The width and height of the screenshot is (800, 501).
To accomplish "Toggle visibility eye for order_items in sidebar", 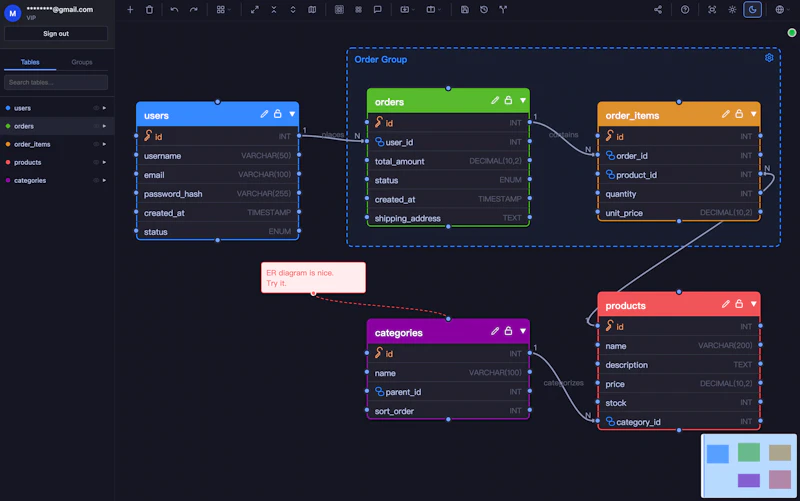I will (96, 144).
